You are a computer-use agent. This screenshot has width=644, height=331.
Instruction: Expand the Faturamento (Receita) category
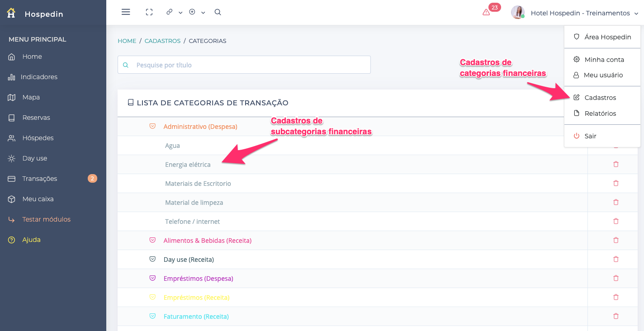pyautogui.click(x=152, y=317)
